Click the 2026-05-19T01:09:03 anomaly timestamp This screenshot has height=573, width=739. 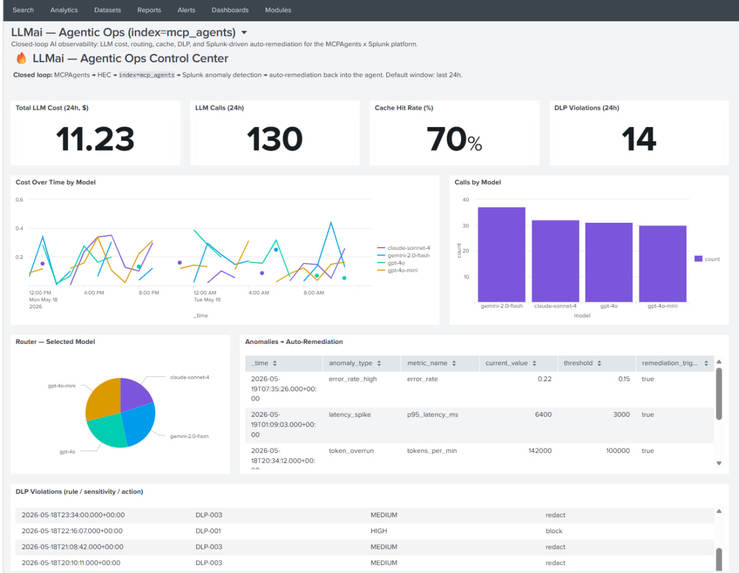tap(283, 425)
